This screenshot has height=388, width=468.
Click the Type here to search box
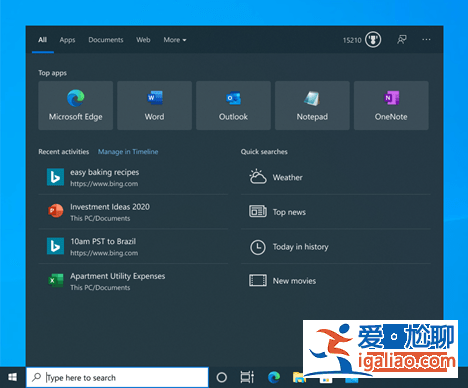pyautogui.click(x=117, y=377)
